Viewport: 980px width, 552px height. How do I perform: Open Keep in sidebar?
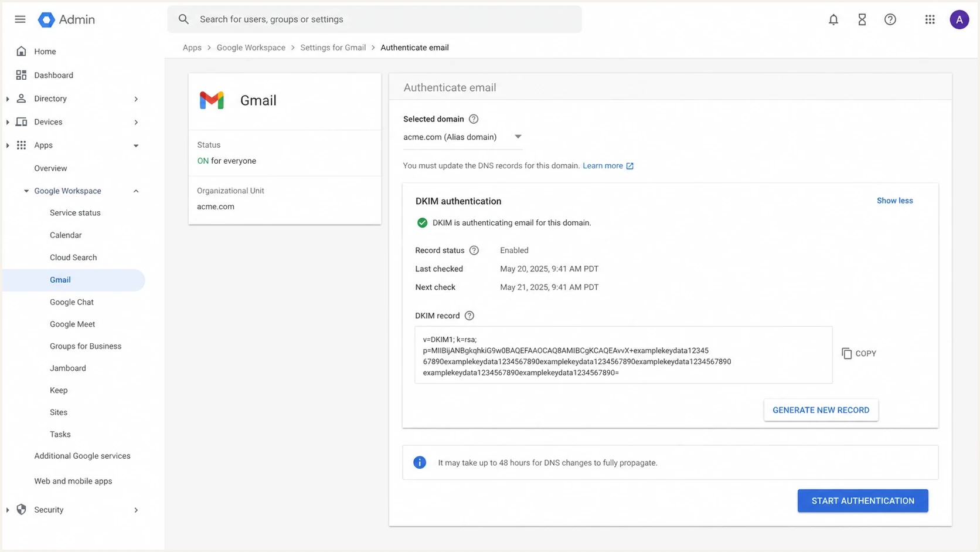point(59,391)
